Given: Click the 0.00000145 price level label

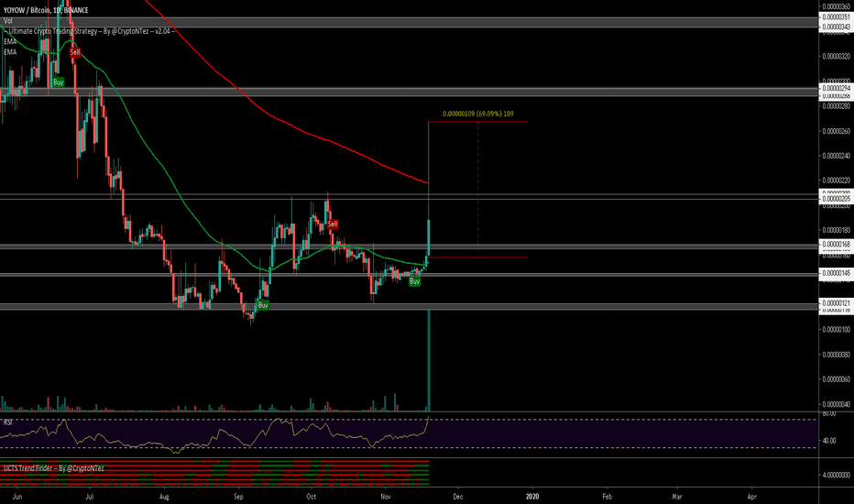Looking at the screenshot, I should (x=836, y=272).
